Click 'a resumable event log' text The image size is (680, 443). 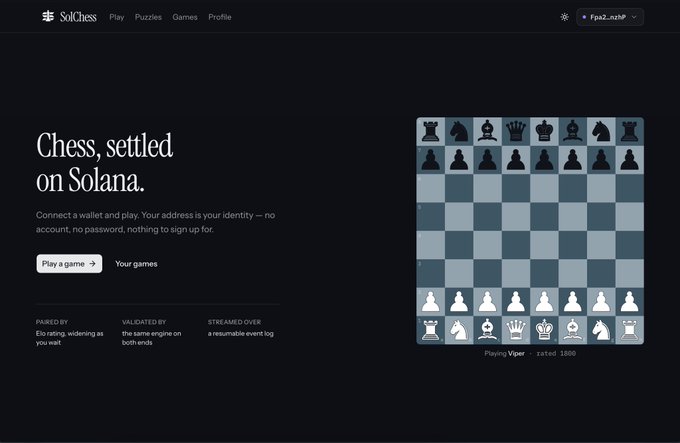[241, 333]
